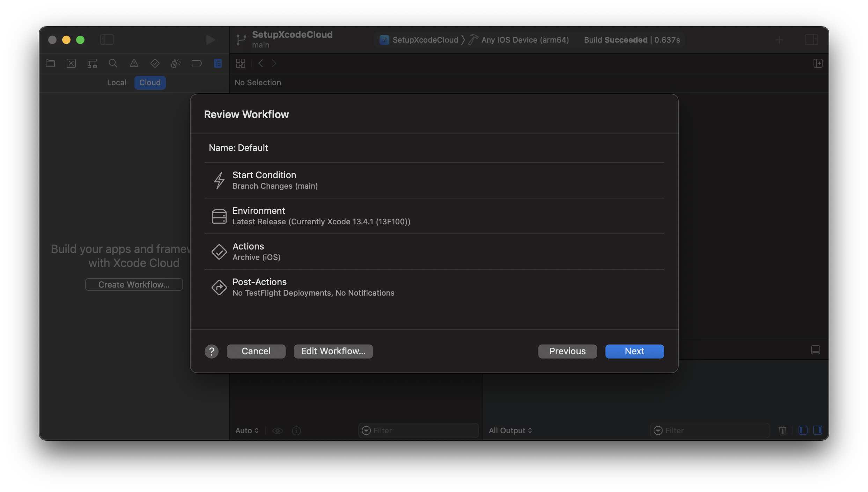The image size is (868, 492).
Task: Click the Quick Look eye icon
Action: tap(278, 430)
